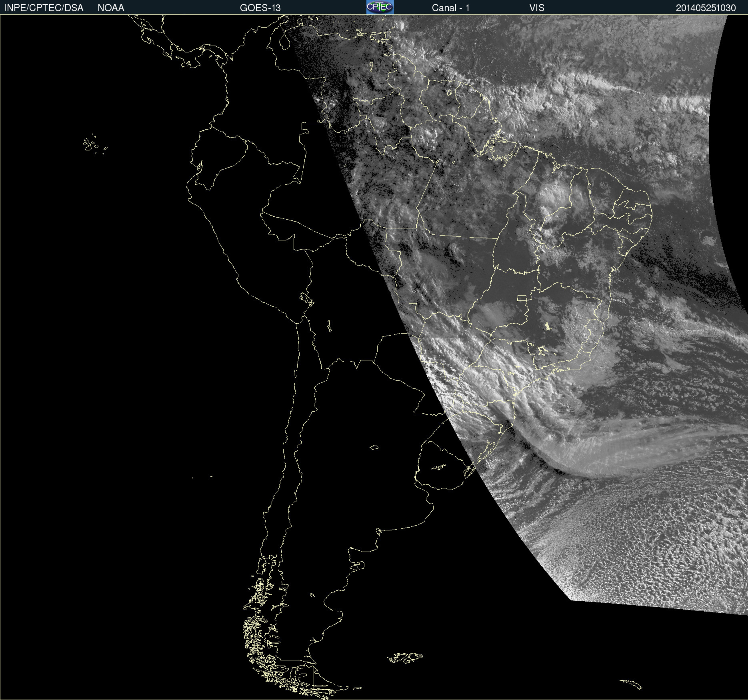Screen dimensions: 748x700
Task: Click the 201405251030 timestamp
Action: (706, 8)
